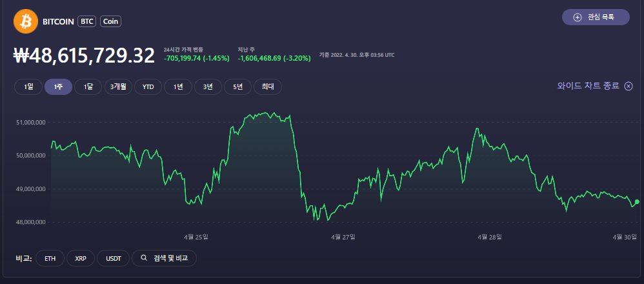Click the X icon to exit wide chart
Screen dimensions: 644x284
629,86
